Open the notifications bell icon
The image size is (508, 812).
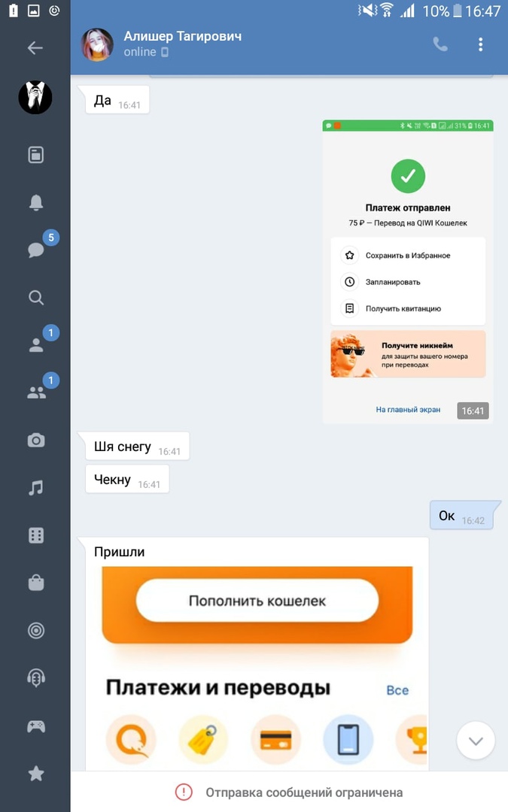click(x=36, y=202)
